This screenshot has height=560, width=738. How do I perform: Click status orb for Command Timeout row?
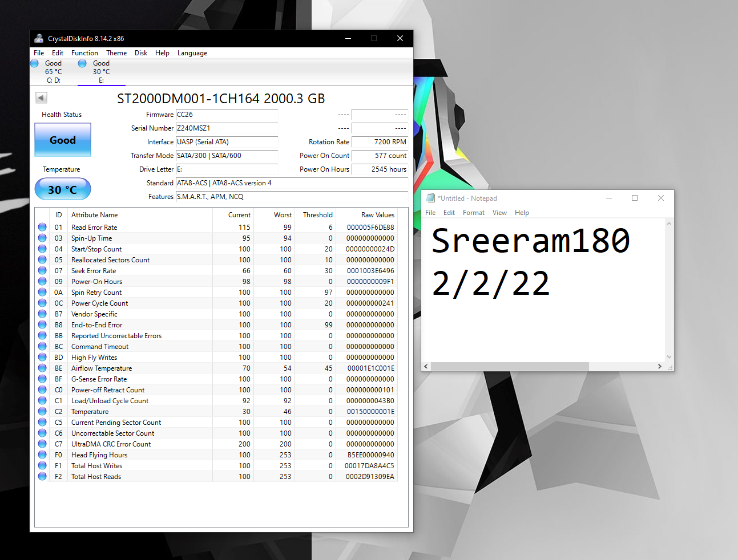42,346
